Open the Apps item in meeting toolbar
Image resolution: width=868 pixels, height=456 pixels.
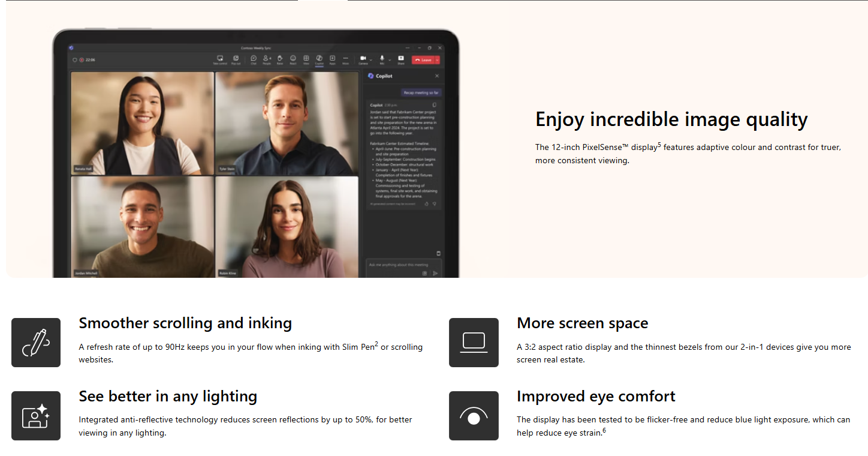[332, 59]
